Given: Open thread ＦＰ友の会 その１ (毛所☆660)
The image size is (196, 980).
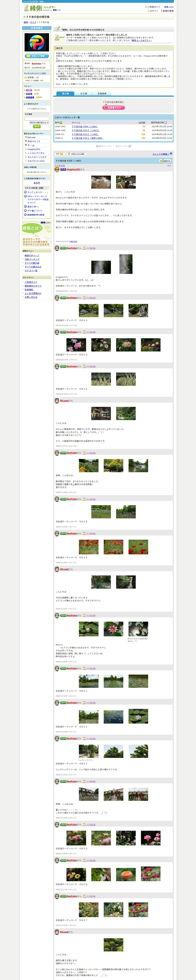Looking at the screenshot, I should click(87, 138).
